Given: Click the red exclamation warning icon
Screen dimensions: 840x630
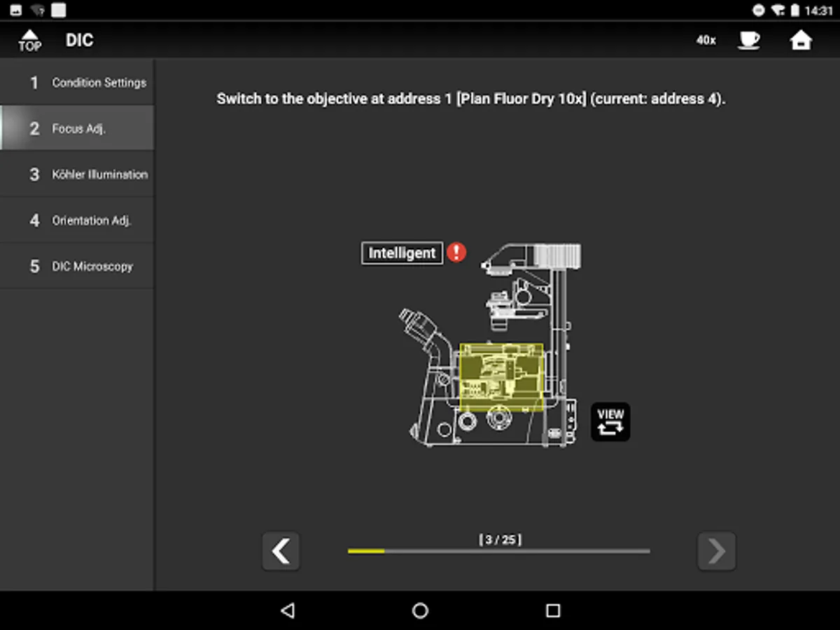Looking at the screenshot, I should [456, 253].
